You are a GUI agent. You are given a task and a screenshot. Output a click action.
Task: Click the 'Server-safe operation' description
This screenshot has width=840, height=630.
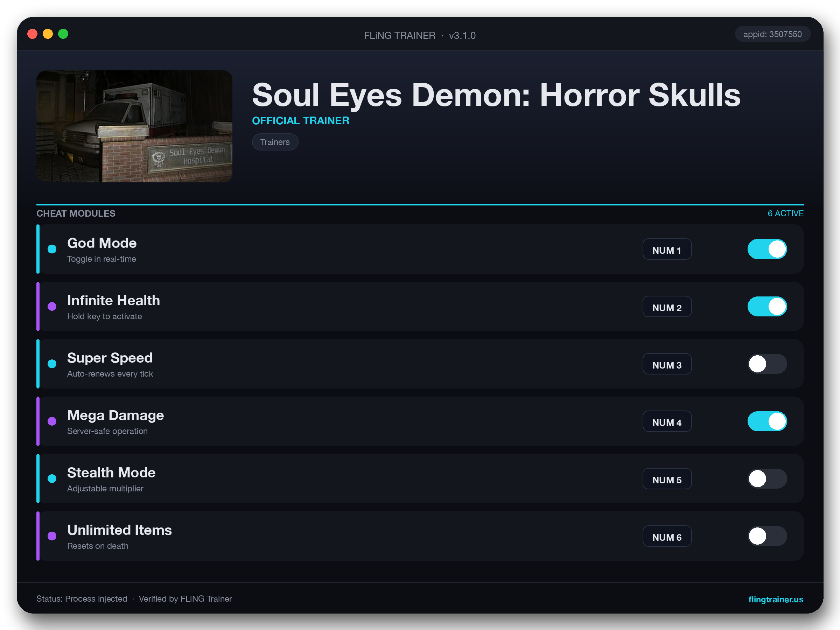[x=107, y=431]
